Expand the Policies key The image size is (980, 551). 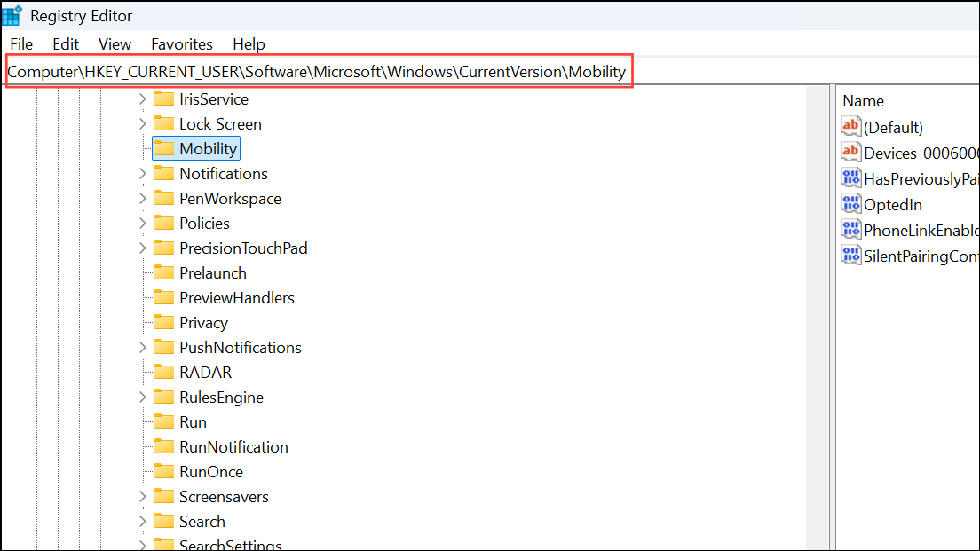pos(143,223)
